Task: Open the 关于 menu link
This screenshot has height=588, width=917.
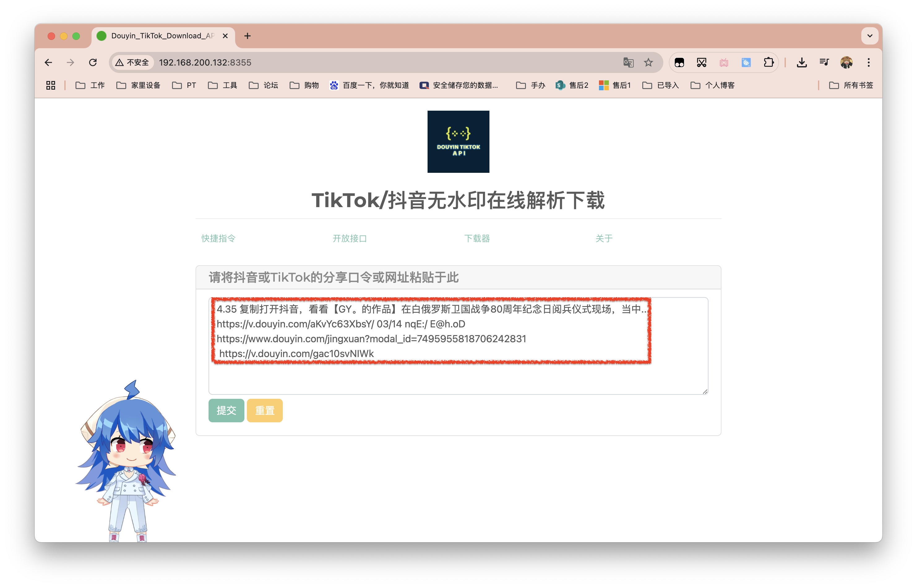Action: 604,238
